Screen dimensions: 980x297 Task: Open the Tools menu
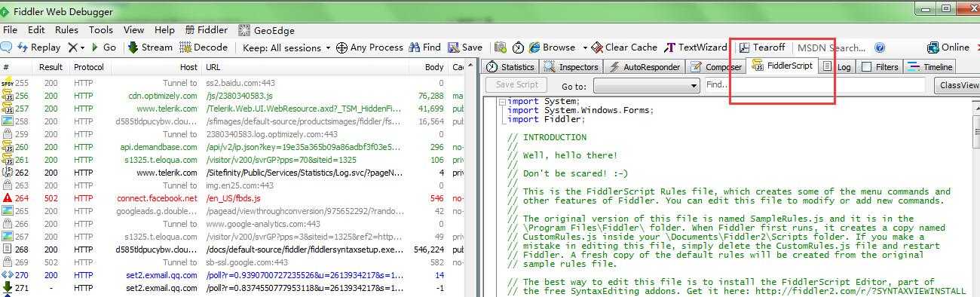pyautogui.click(x=101, y=30)
